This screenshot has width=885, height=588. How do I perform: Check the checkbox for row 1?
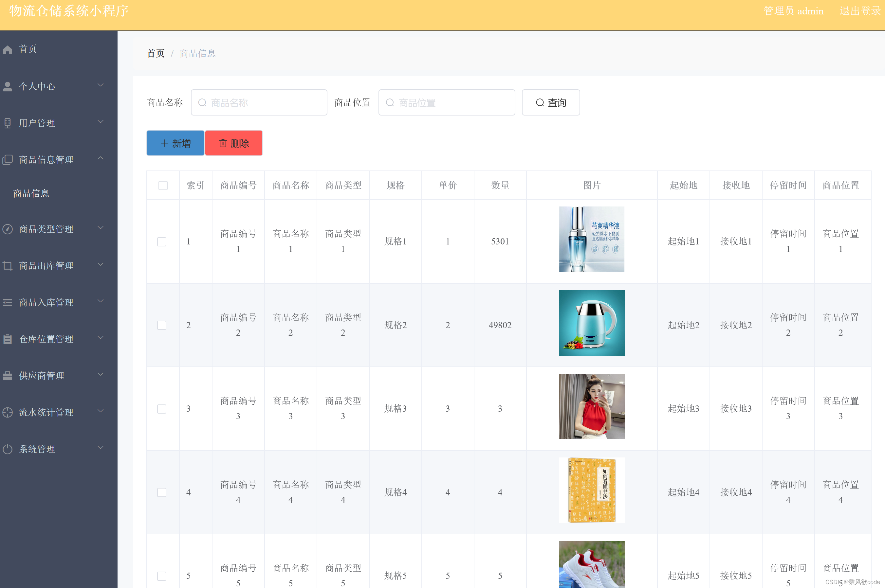(162, 241)
